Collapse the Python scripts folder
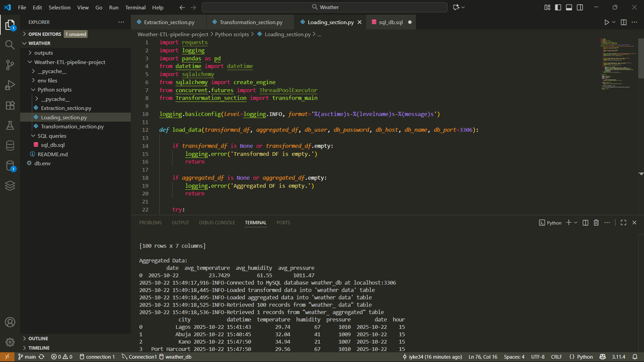The image size is (644, 362). pyautogui.click(x=75, y=90)
